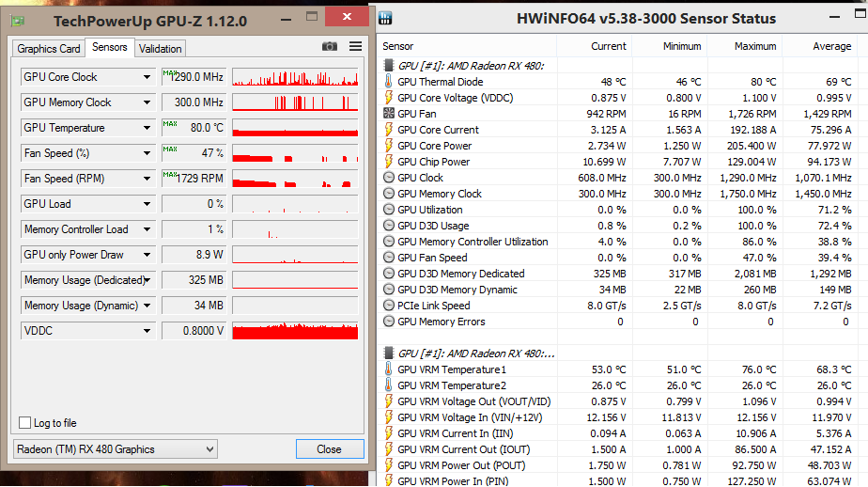Open the Radeon RX 480 Graphics card selector

[116, 449]
